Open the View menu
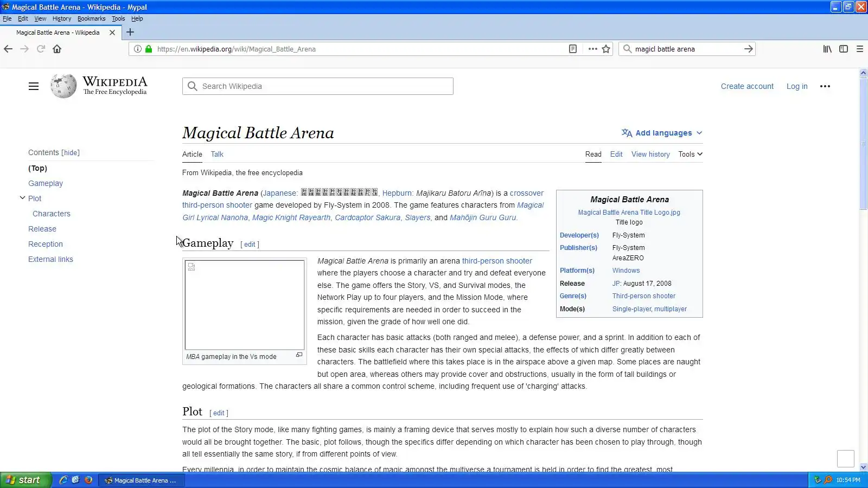Image resolution: width=868 pixels, height=488 pixels. (x=40, y=18)
